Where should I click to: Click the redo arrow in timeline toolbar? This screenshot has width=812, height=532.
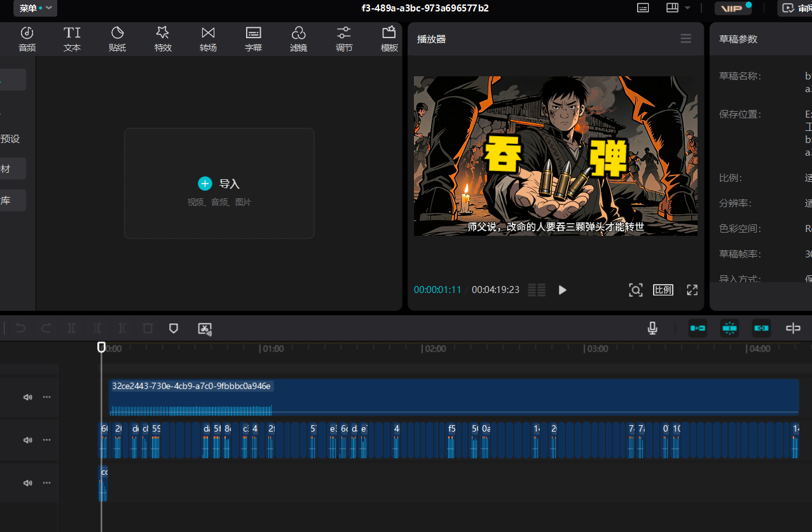tap(46, 328)
